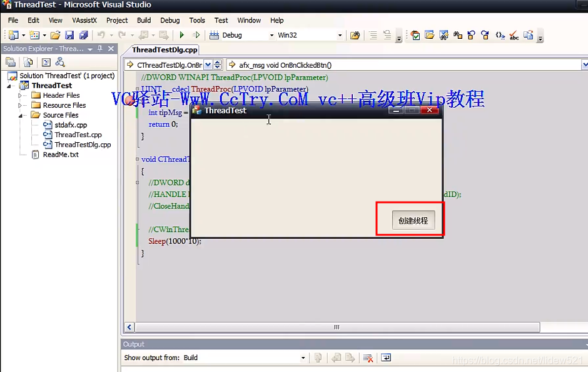Collapse the ThreadTest project node

pyautogui.click(x=9, y=86)
